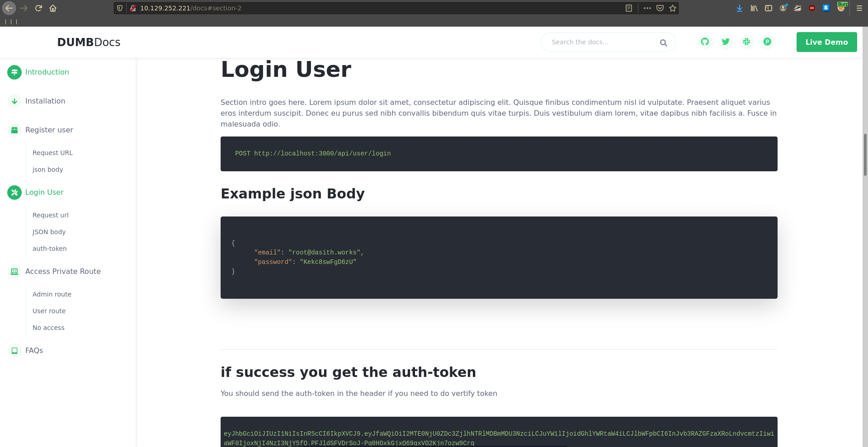
Task: Go to browser home page icon
Action: click(53, 8)
